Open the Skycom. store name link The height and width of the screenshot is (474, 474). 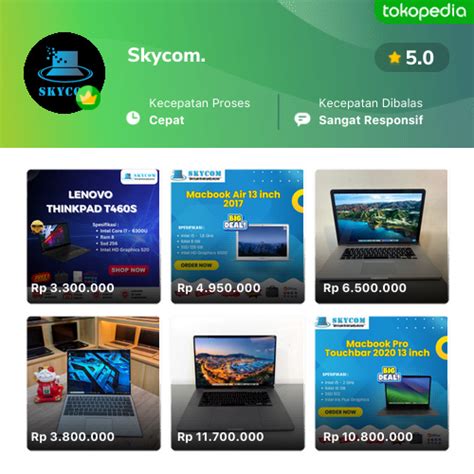click(166, 55)
